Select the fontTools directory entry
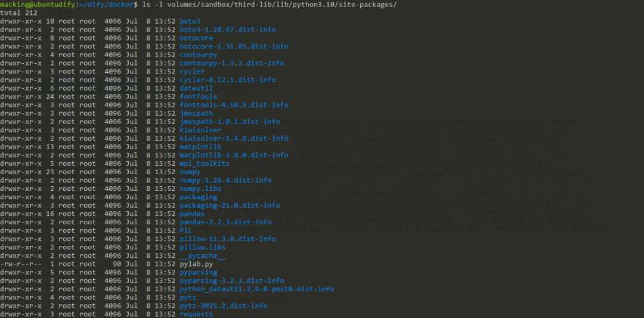This screenshot has height=318, width=644. [x=198, y=96]
